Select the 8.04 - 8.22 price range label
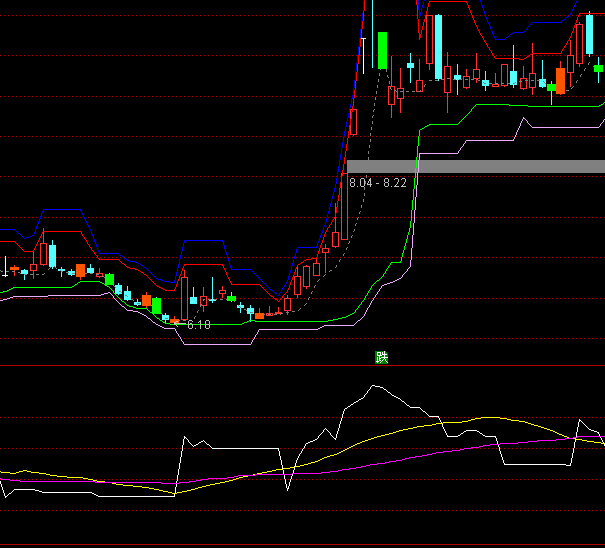Screen dimensions: 605x548 378,183
